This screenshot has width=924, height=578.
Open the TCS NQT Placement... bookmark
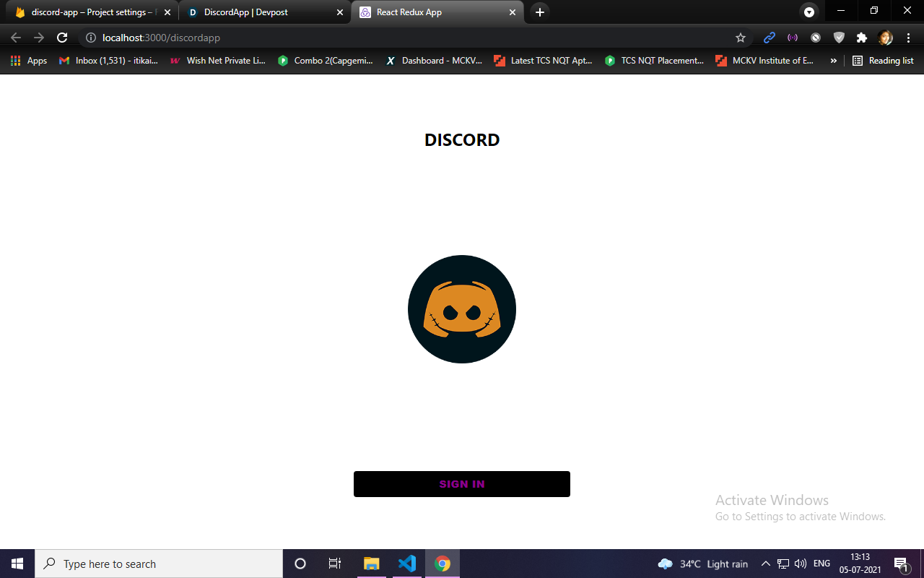654,61
